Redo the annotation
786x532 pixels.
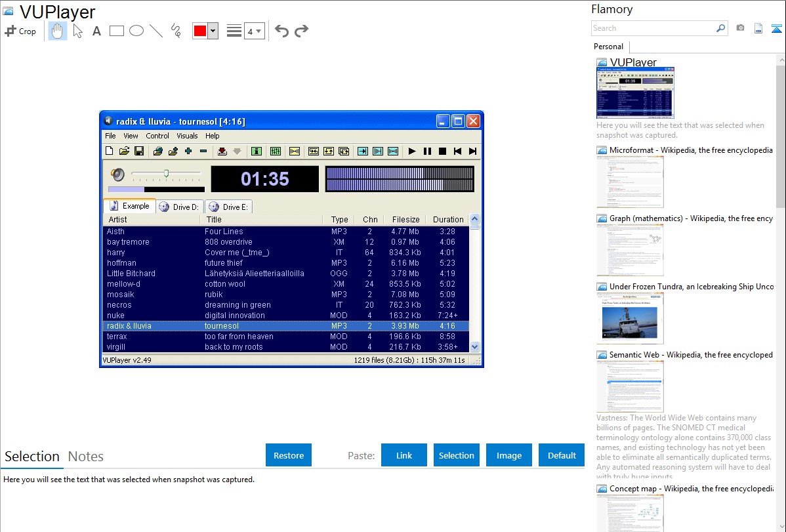point(301,31)
